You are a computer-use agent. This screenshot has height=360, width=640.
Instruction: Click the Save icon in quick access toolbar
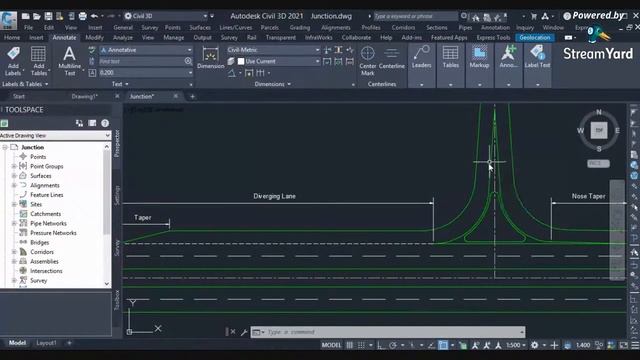48,16
